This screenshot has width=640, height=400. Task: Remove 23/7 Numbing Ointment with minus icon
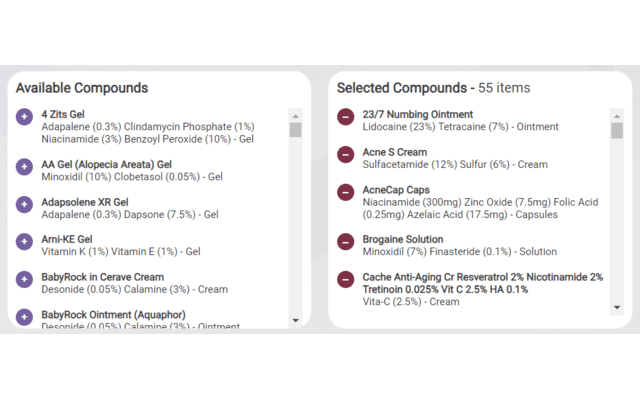(x=345, y=118)
